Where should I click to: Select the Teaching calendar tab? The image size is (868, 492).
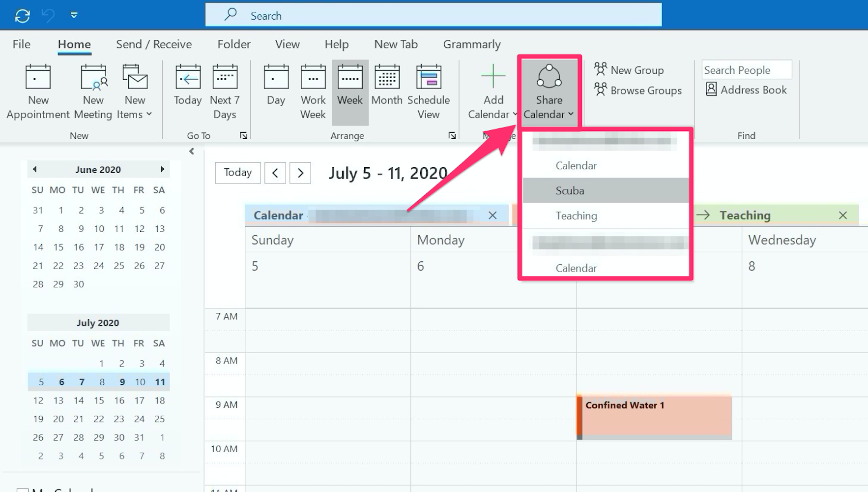click(x=745, y=215)
